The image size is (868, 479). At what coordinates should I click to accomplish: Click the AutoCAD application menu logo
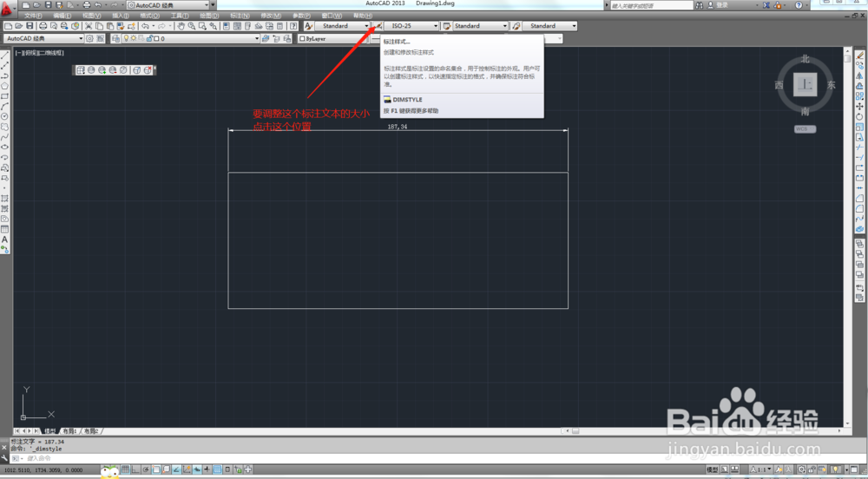7,8
